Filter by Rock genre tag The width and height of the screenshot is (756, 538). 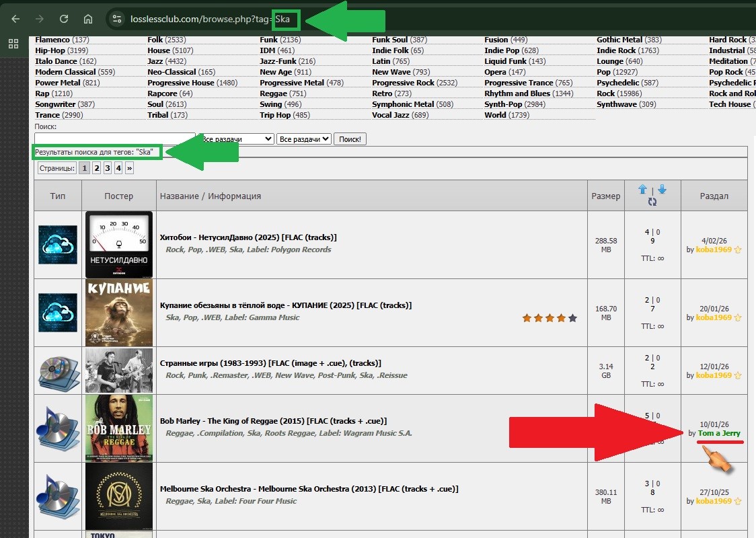click(605, 93)
